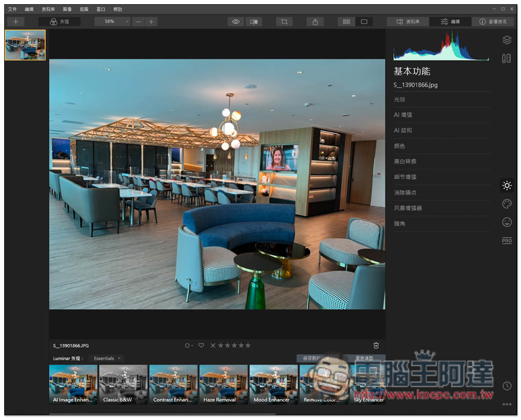Expand the 黑白转换 tool
This screenshot has height=420, width=521.
pyautogui.click(x=442, y=162)
